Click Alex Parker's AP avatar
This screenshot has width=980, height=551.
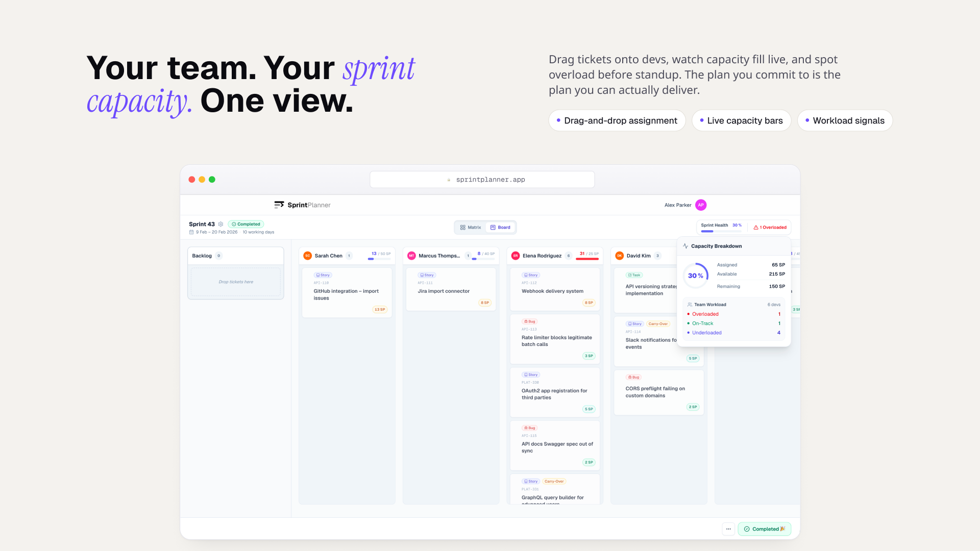tap(700, 205)
